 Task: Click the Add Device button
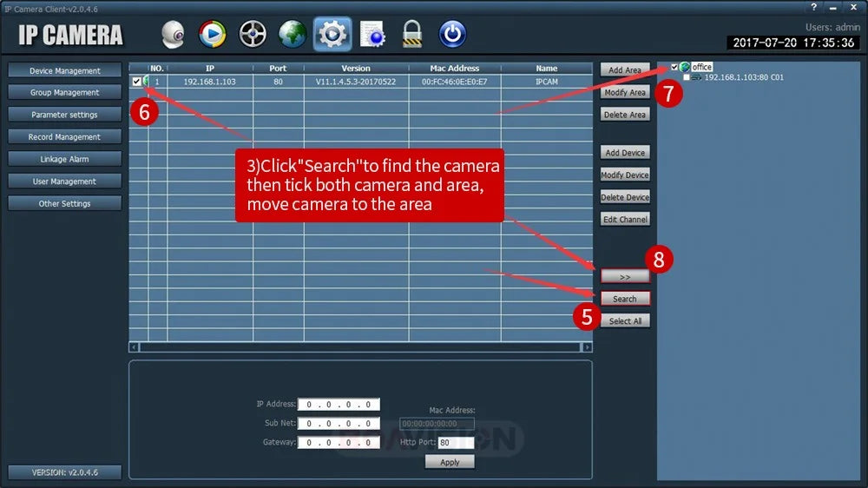coord(625,152)
